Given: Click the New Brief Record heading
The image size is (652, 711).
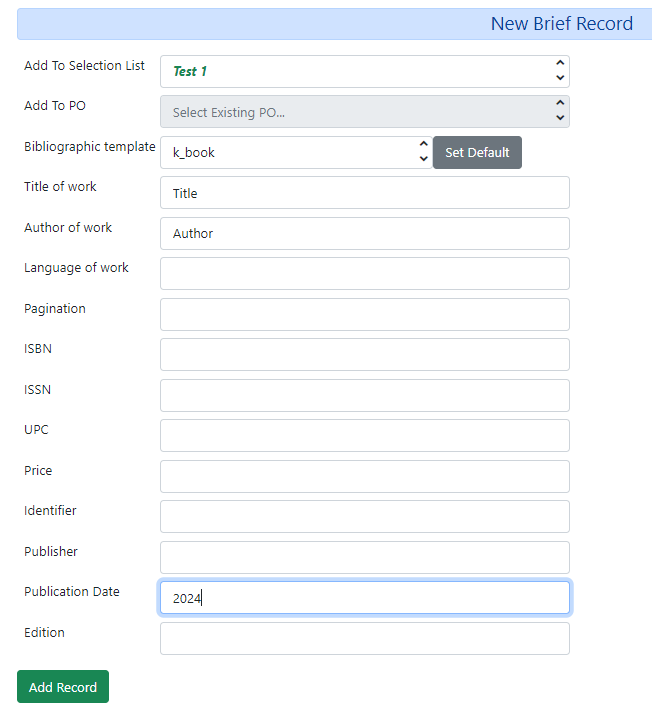Looking at the screenshot, I should click(x=561, y=24).
